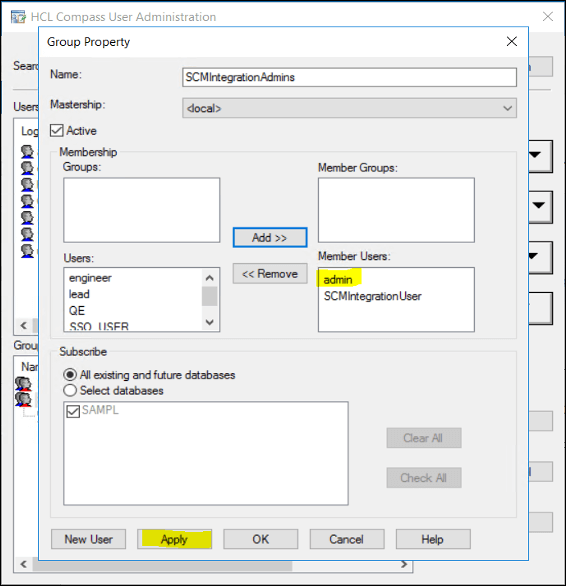Screen dimensions: 566x586
Task: Open the Mastership dropdown
Action: point(349,108)
